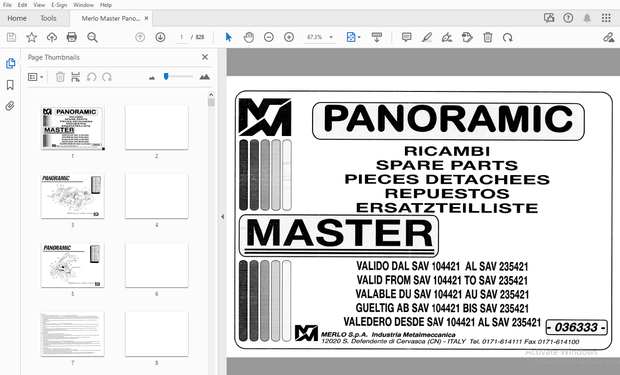Viewport: 620px width, 375px height.
Task: Activate the Selection arrow tool
Action: [x=228, y=37]
